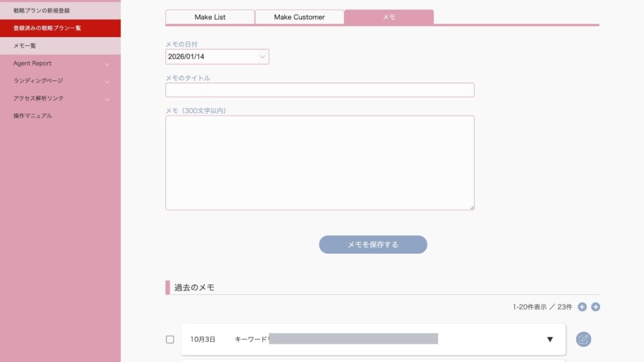The height and width of the screenshot is (362, 644).
Task: Switch to the Make Customer tab
Action: [299, 17]
